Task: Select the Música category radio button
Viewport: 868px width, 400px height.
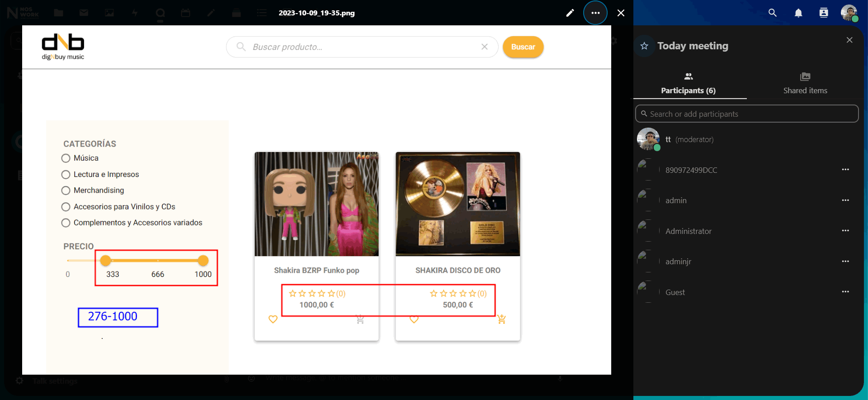Action: click(x=66, y=158)
